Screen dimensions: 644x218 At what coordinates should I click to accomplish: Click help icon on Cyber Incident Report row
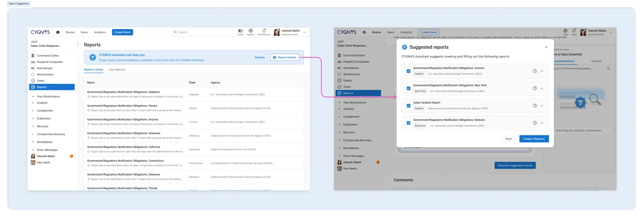pos(535,106)
